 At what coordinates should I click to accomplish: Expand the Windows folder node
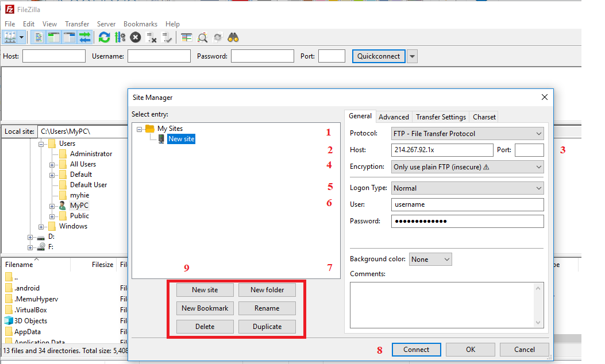[41, 227]
